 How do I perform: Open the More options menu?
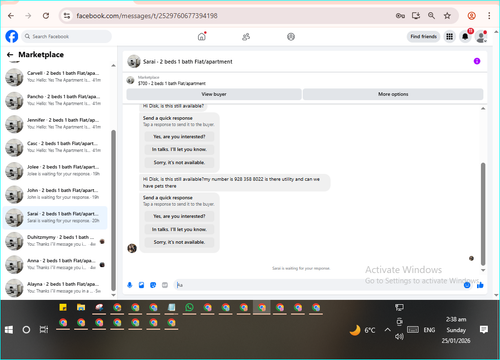(x=393, y=94)
